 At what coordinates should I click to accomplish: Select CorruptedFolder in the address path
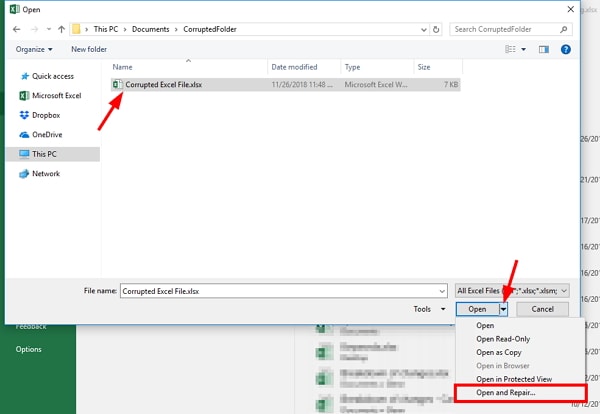[210, 29]
